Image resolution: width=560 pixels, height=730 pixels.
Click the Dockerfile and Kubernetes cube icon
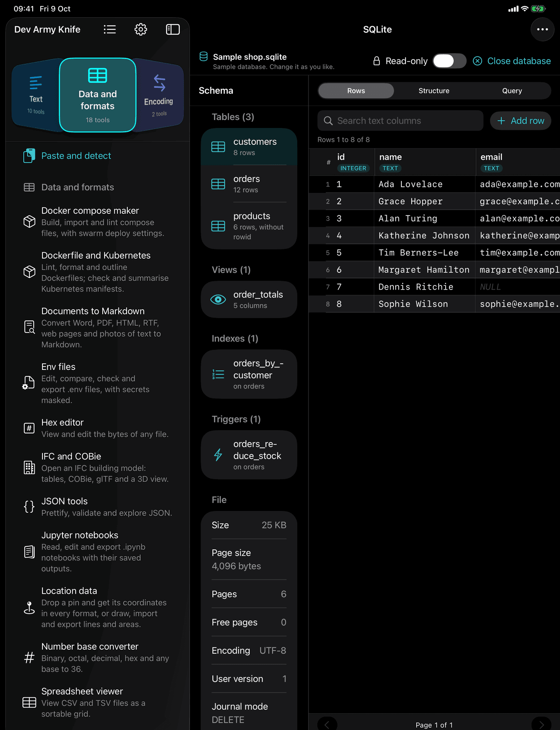pyautogui.click(x=29, y=272)
